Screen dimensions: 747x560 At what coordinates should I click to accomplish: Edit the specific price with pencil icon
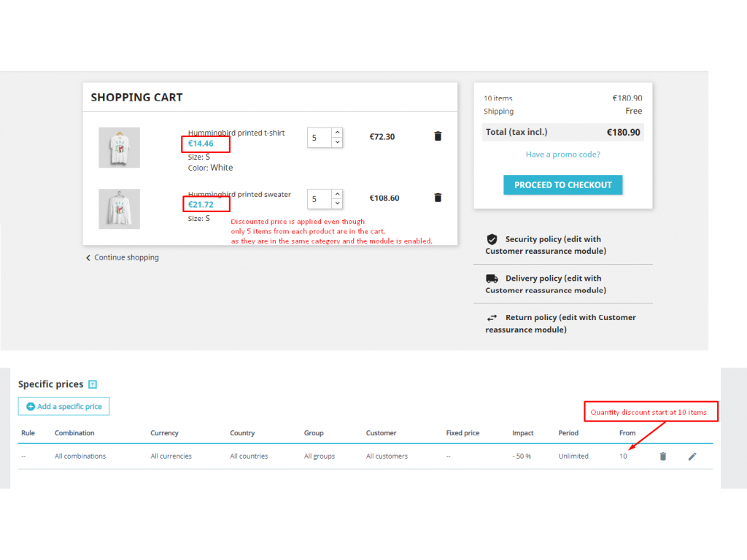692,456
